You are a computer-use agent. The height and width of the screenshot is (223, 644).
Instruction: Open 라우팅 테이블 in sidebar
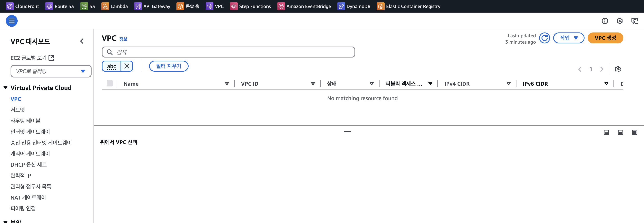click(25, 121)
